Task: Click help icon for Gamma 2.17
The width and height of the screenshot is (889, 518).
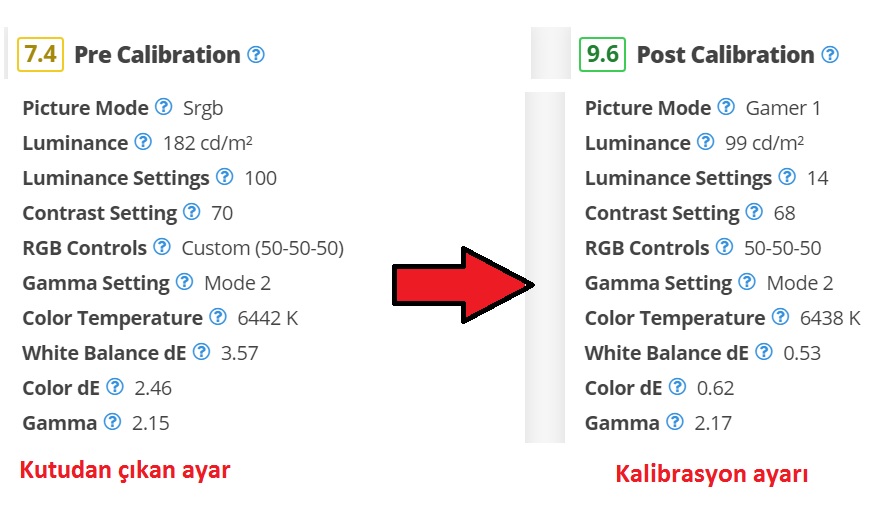Action: [675, 421]
